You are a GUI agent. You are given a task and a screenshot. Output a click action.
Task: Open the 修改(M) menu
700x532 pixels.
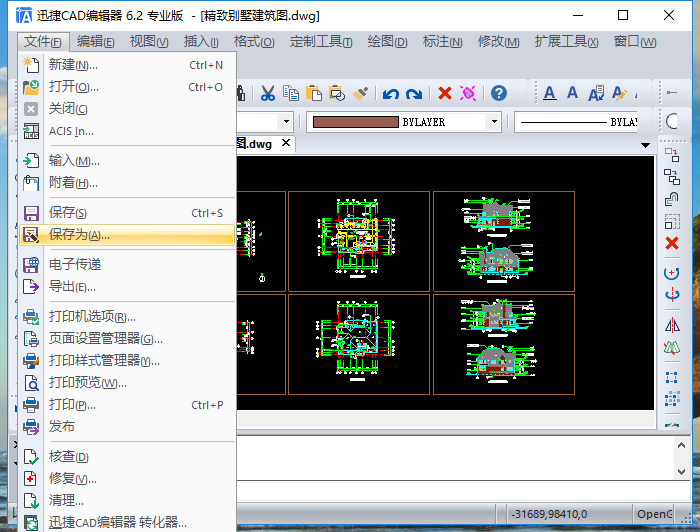pos(498,42)
